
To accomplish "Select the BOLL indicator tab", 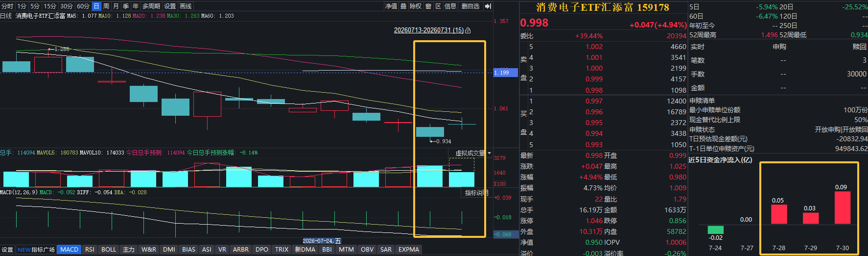I will coord(109,250).
